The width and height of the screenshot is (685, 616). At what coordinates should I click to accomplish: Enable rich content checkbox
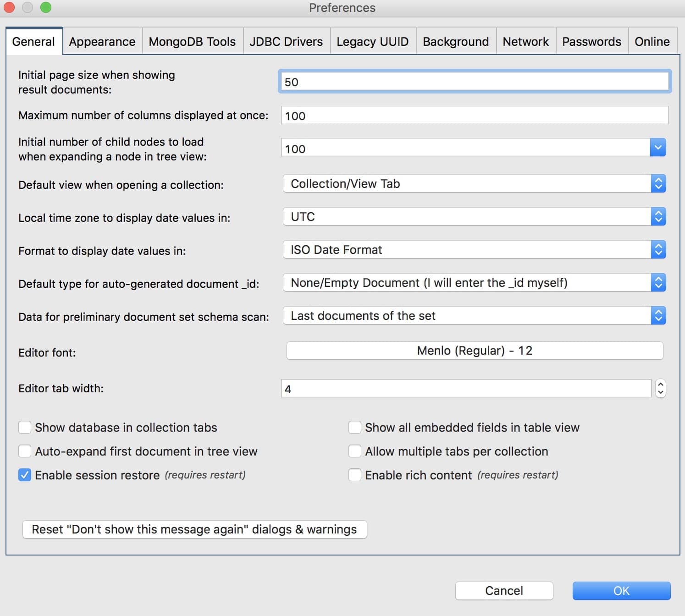click(355, 475)
